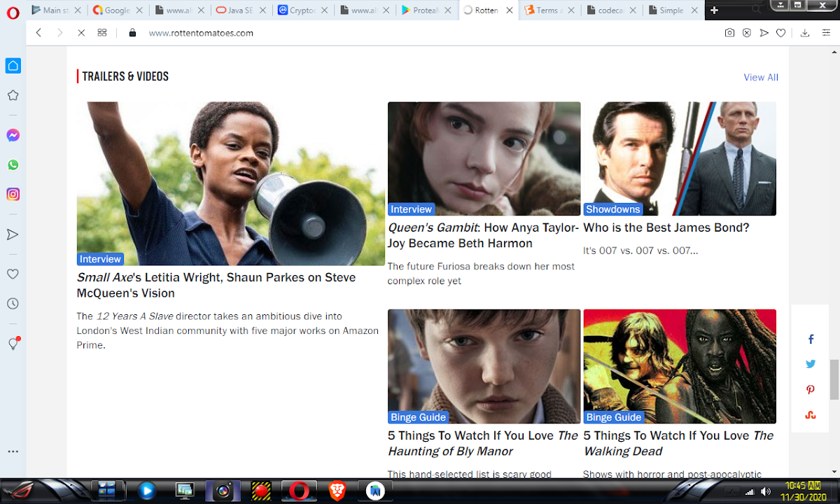Take a snapshot with the camera icon
Viewport: 840px width, 504px height.
(x=729, y=33)
